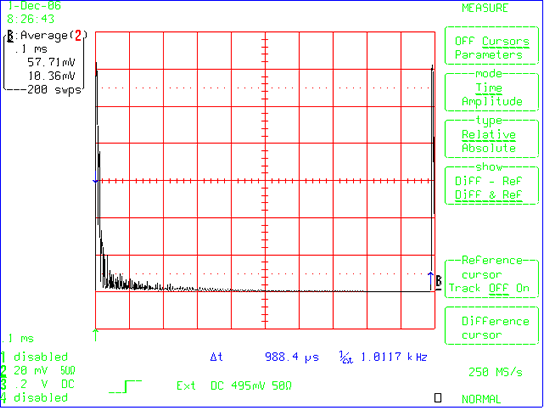Click the trace B label marker on the grid's right edge
The image size is (550, 411).
(x=438, y=281)
